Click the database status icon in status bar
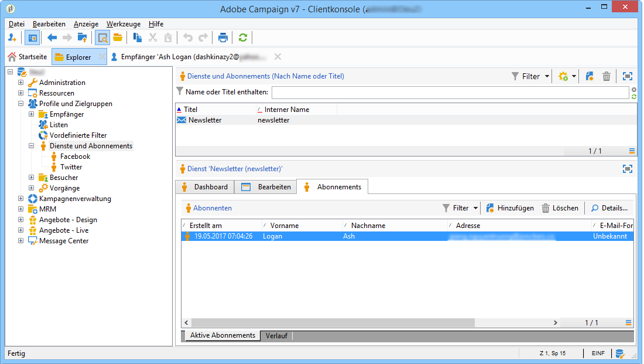The width and height of the screenshot is (644, 364). click(620, 353)
